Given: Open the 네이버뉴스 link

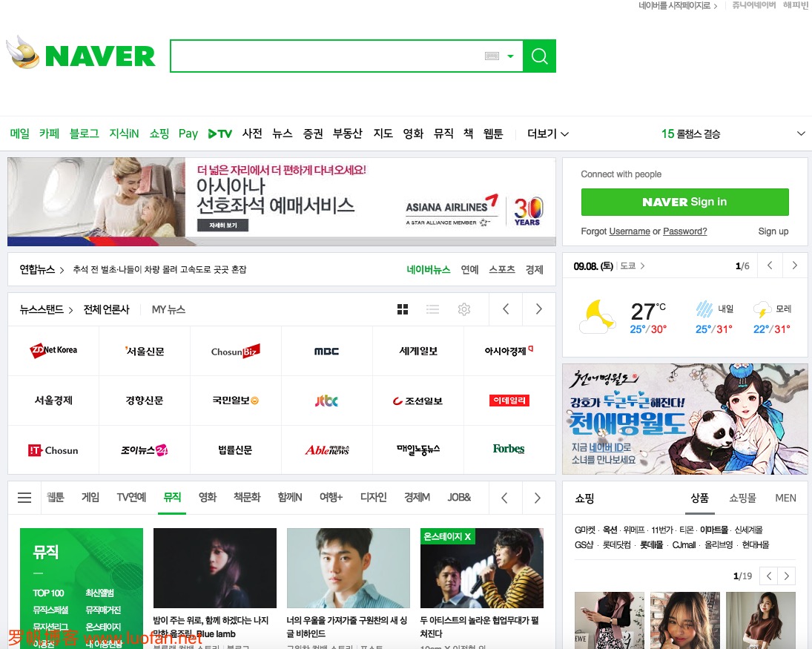Looking at the screenshot, I should point(429,269).
